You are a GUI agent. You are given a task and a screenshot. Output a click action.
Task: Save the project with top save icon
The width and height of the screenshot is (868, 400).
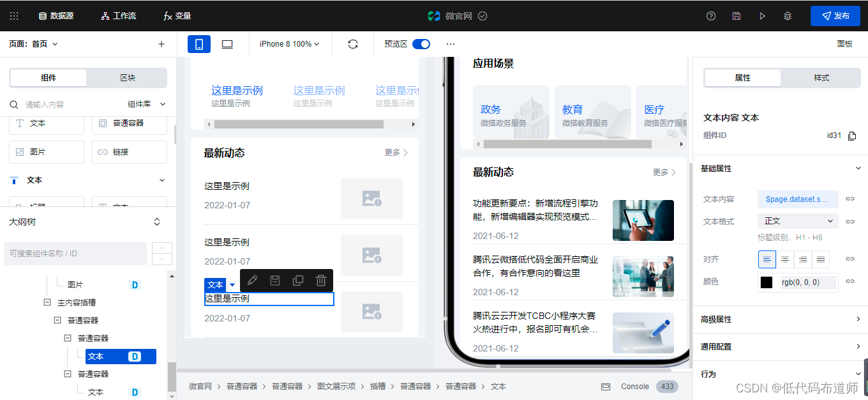click(x=737, y=16)
